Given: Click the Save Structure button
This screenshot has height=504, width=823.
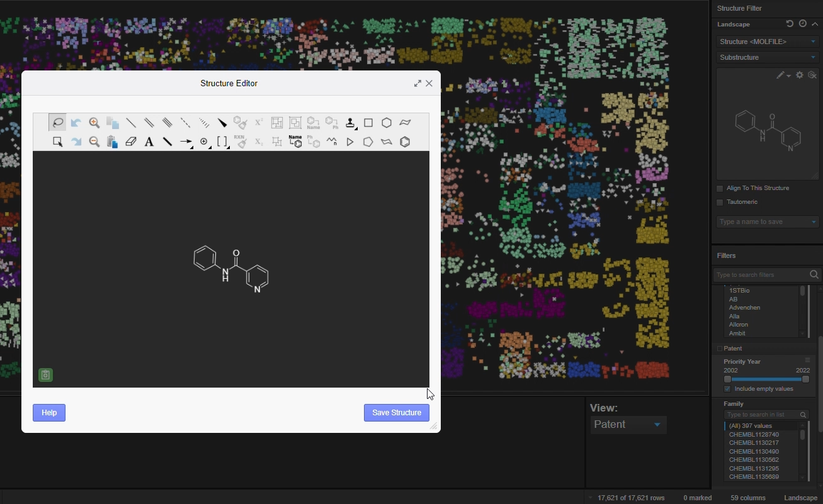Looking at the screenshot, I should point(397,413).
